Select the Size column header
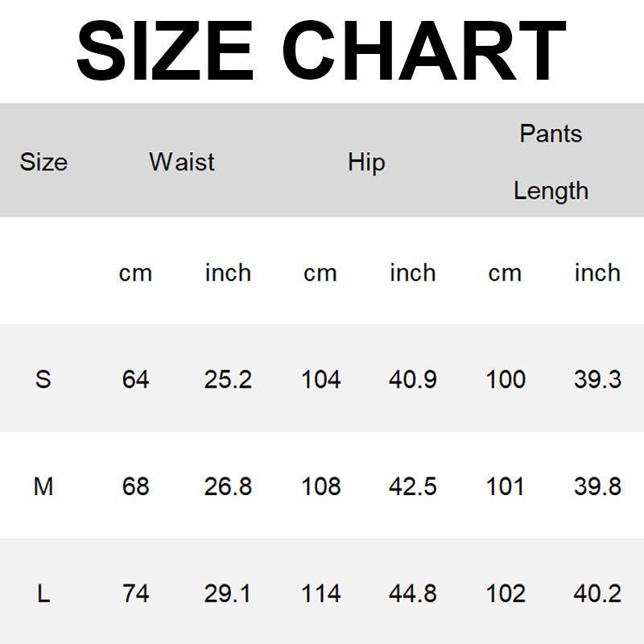The image size is (644, 644). tap(43, 162)
